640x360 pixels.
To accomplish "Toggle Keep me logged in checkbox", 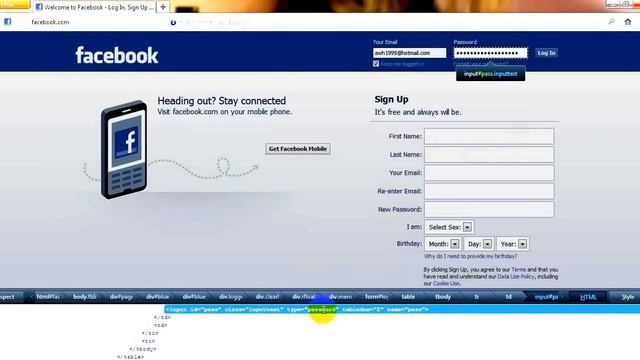I will [x=376, y=64].
